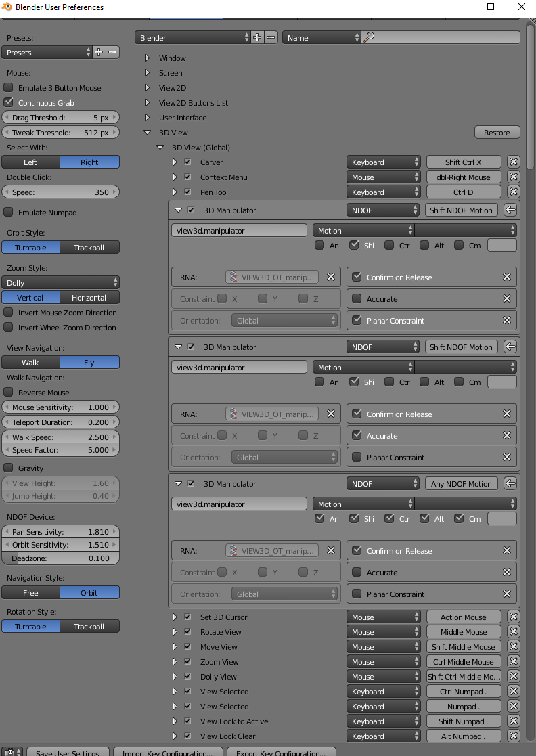Toggle Invert Mouse Zoom Direction
Viewport: 536px width, 756px height.
[8, 313]
